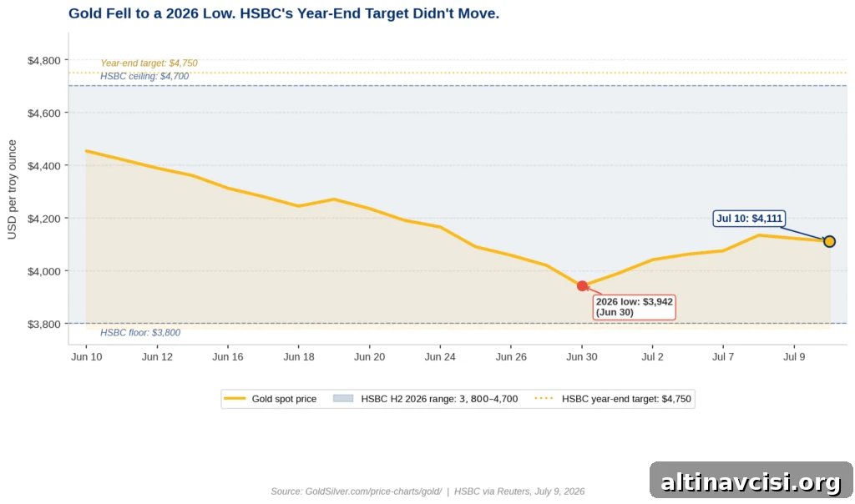The height and width of the screenshot is (504, 855).
Task: Click the Jun 26 x-axis label
Action: (511, 357)
